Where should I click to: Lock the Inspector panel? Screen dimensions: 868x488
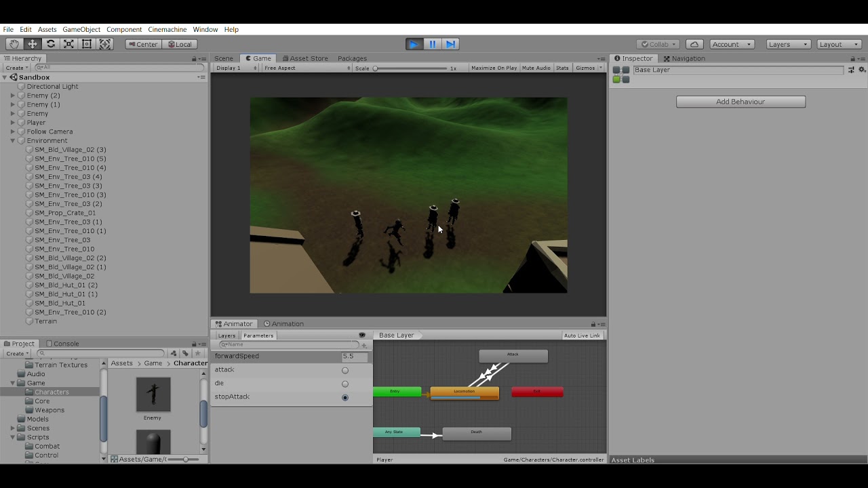[852, 59]
